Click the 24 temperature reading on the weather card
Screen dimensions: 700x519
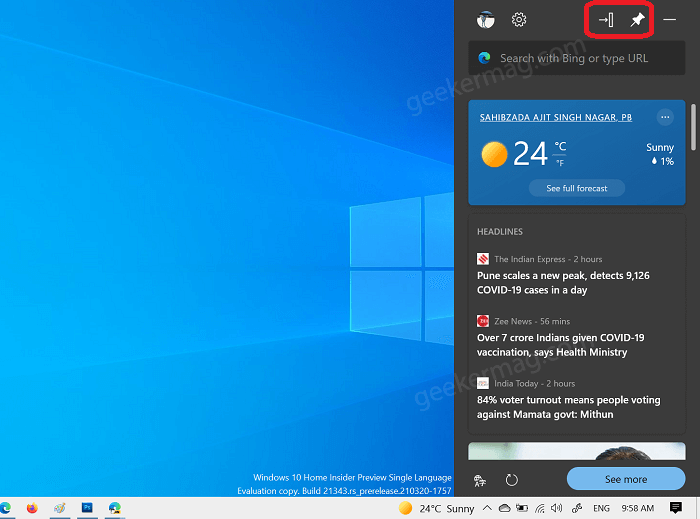click(x=530, y=154)
